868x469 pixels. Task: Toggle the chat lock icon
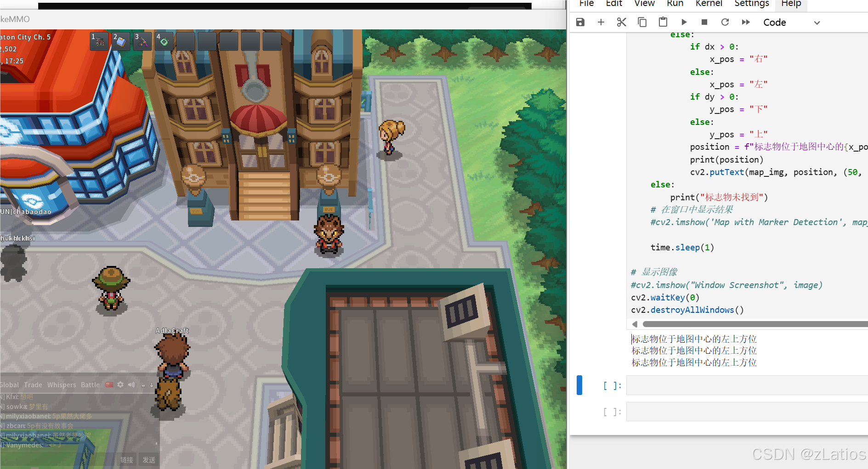pyautogui.click(x=143, y=385)
